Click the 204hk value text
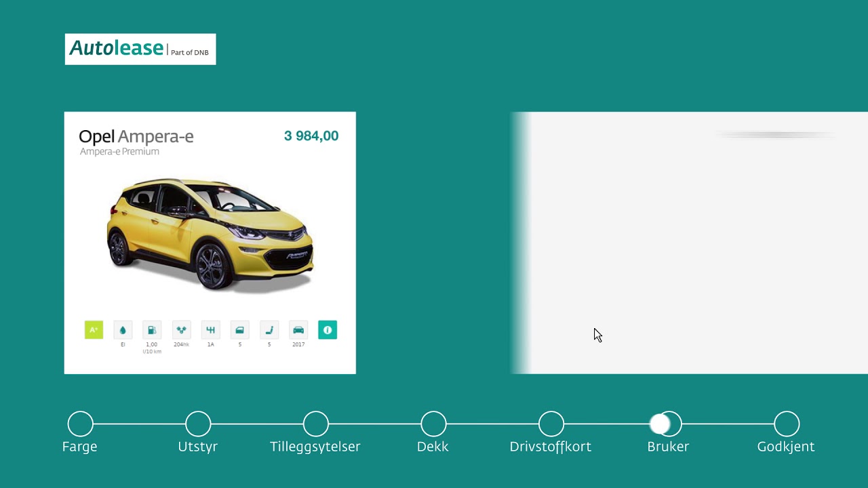Image resolution: width=868 pixels, height=488 pixels. click(181, 344)
